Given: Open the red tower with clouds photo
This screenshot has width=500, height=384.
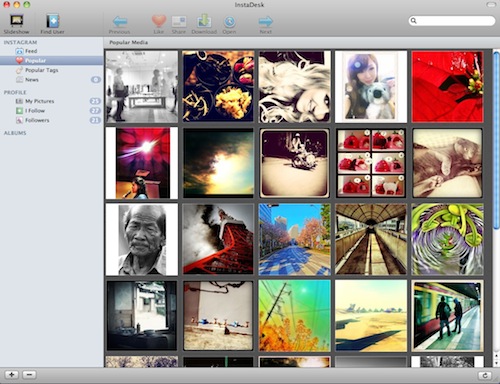Looking at the screenshot, I should (x=218, y=240).
